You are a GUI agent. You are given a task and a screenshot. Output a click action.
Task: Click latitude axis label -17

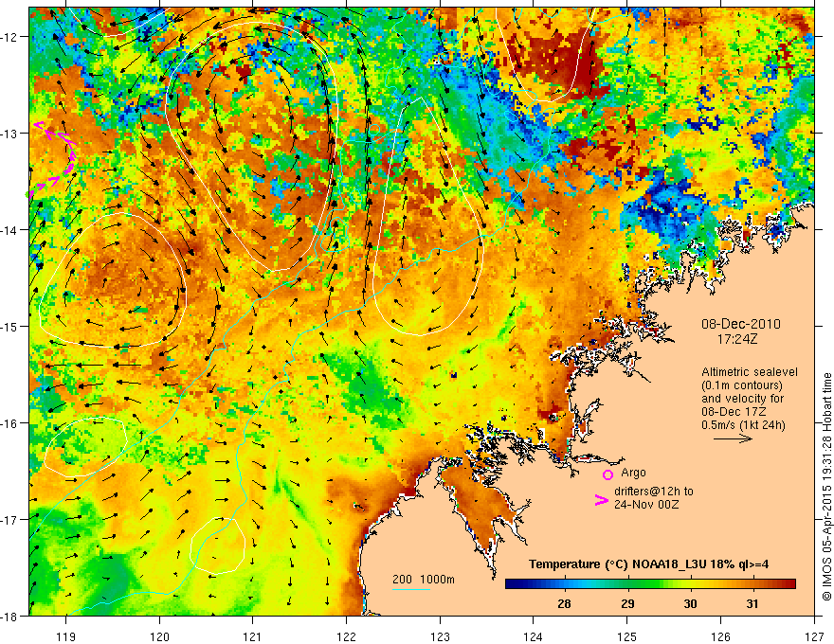click(9, 520)
